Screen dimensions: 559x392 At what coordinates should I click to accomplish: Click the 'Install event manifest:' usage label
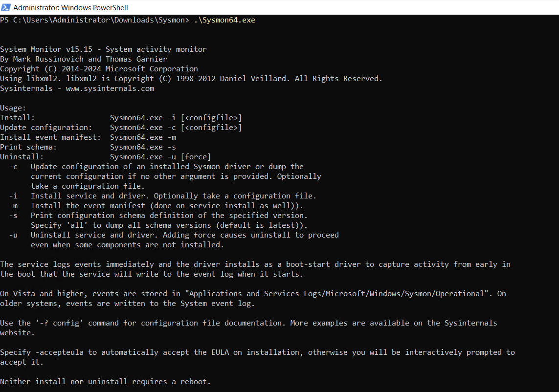pyautogui.click(x=50, y=137)
